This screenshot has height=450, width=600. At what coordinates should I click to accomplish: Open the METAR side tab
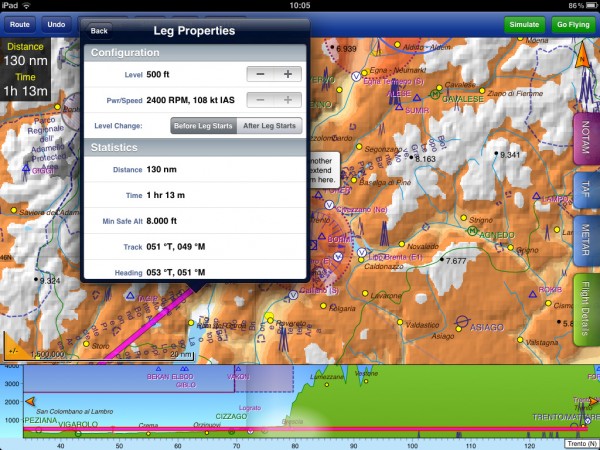[585, 240]
